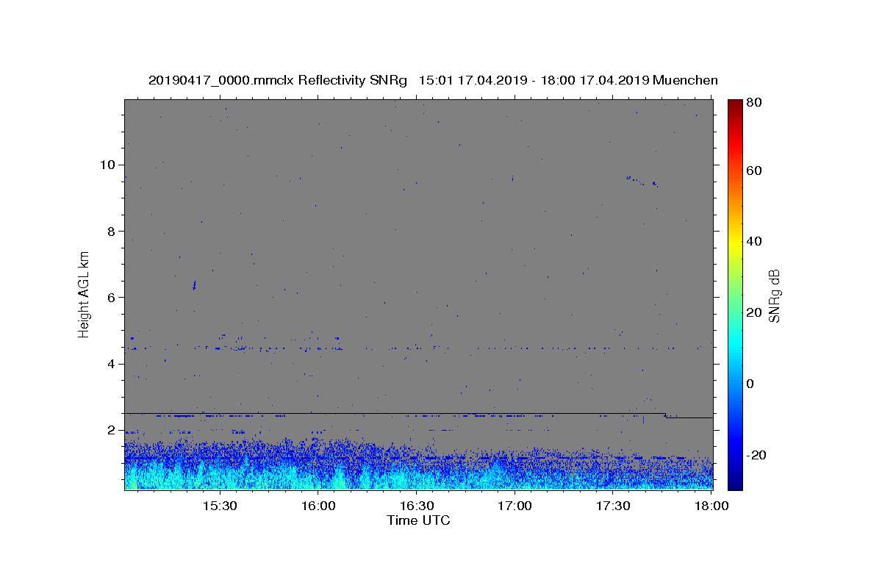
Task: Click the colorbar value 20 on the scale
Action: 753,312
